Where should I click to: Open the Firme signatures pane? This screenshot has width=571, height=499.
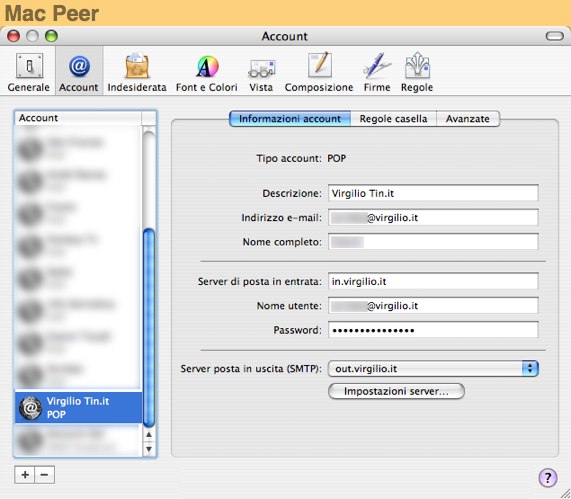[377, 72]
